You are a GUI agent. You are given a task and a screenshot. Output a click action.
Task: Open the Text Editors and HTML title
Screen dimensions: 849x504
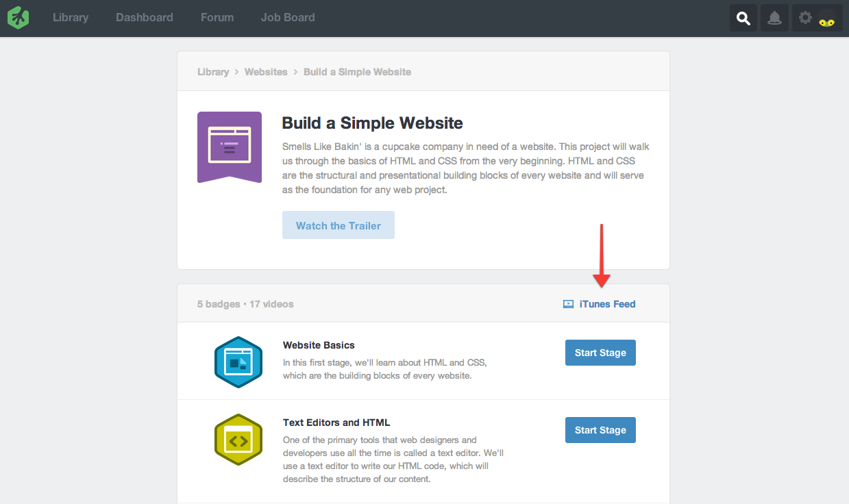point(336,423)
